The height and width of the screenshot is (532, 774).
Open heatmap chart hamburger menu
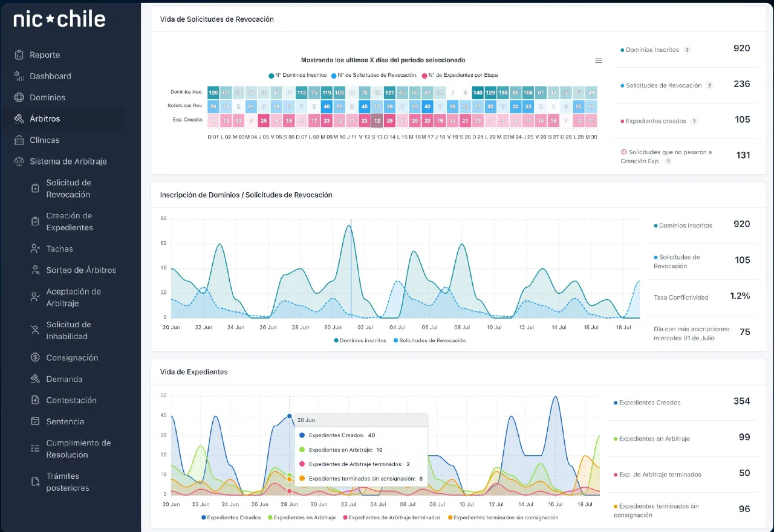(x=599, y=60)
